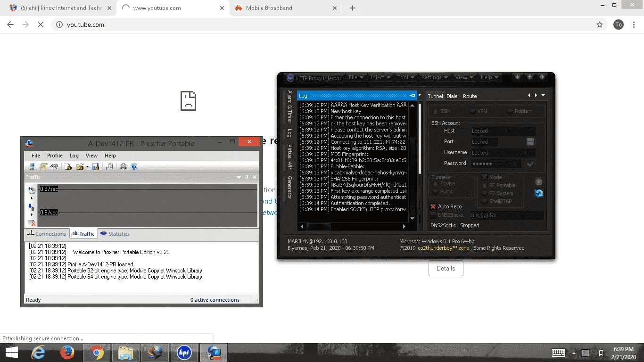
Task: Open Proxifier Profile menu
Action: (x=55, y=156)
